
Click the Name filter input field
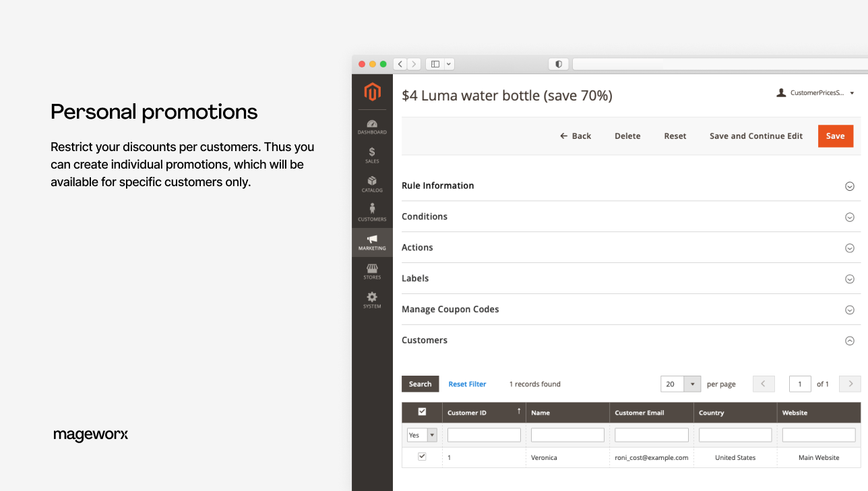567,434
